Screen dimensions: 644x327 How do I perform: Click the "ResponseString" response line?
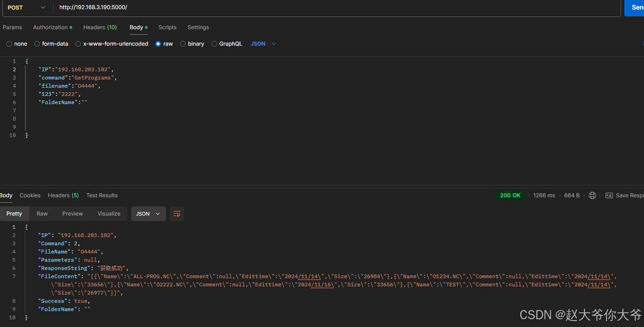pyautogui.click(x=84, y=268)
